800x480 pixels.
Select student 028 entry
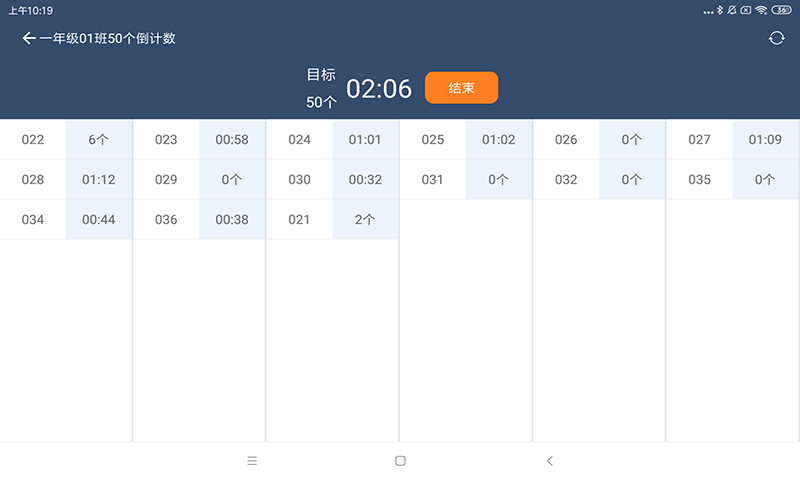[33, 180]
